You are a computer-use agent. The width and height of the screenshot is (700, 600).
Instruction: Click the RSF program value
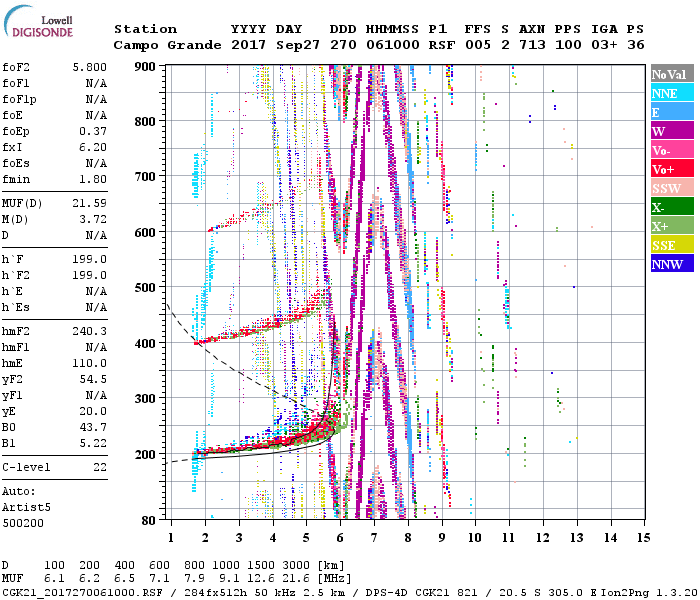(x=442, y=45)
